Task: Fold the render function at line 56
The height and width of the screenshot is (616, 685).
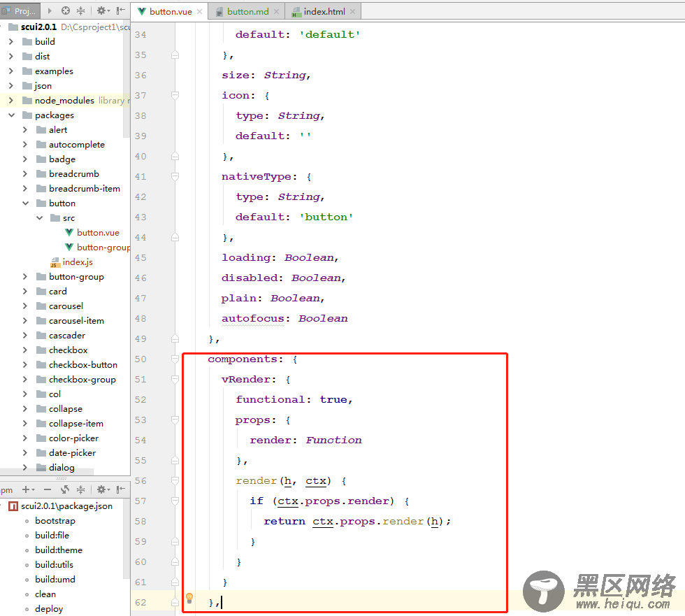Action: (175, 480)
